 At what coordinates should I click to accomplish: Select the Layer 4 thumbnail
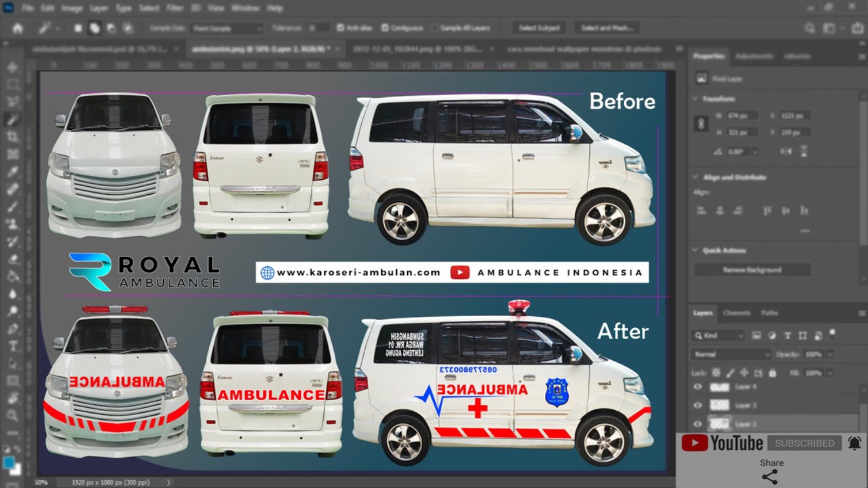click(719, 387)
